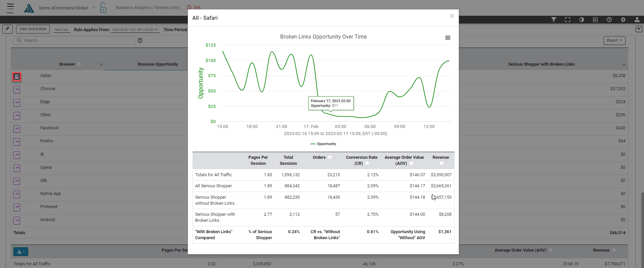Toggle the contrast theme icon

tap(582, 20)
